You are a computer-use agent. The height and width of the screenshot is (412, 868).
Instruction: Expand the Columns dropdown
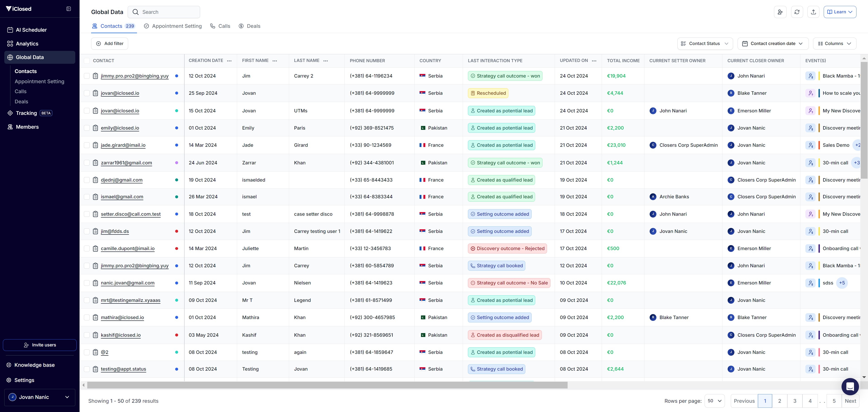(x=834, y=43)
